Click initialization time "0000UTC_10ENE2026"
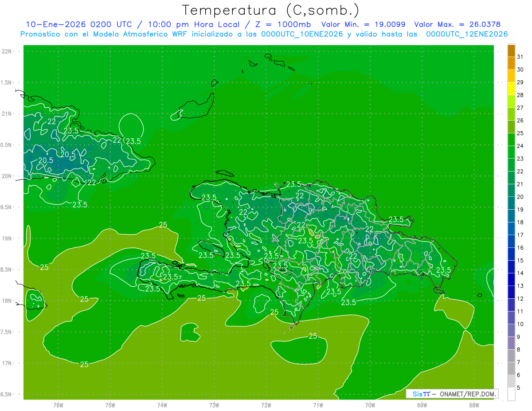The width and height of the screenshot is (532, 411). coord(302,34)
